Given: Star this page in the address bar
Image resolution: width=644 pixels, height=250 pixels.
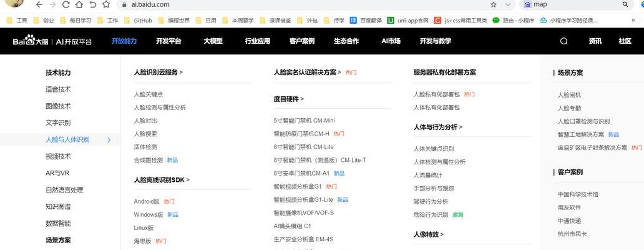Looking at the screenshot, I should (493, 4).
